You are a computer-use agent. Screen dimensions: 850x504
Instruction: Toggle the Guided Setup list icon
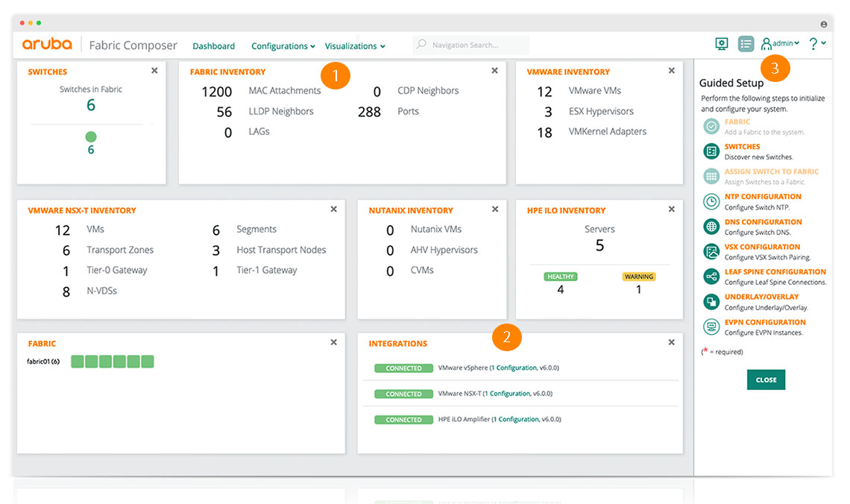[x=746, y=44]
